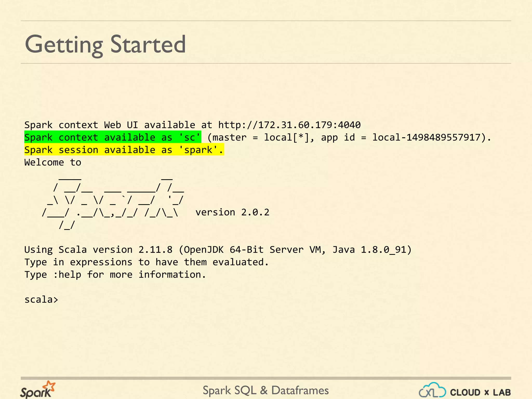The height and width of the screenshot is (399, 532).
Task: Click the 'Welcome to' line
Action: coord(53,162)
